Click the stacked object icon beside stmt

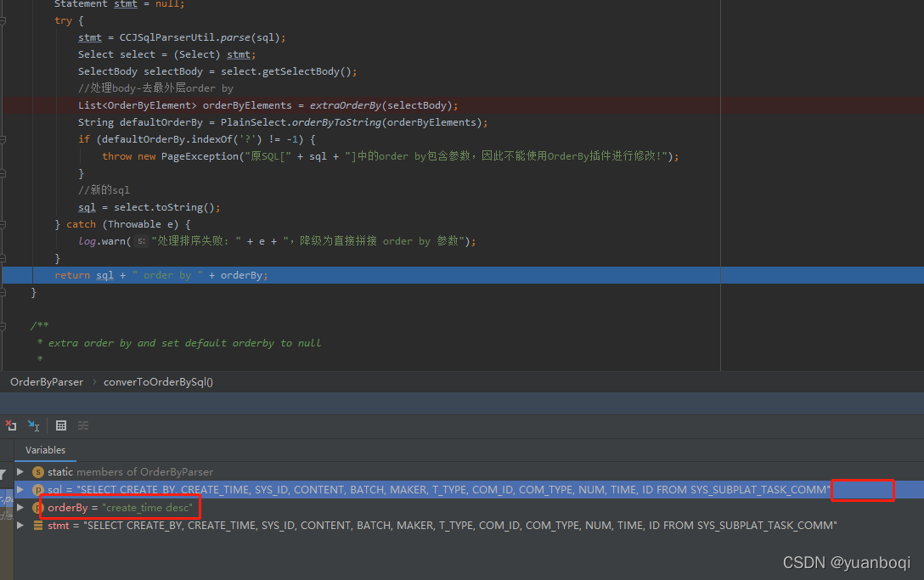click(38, 525)
